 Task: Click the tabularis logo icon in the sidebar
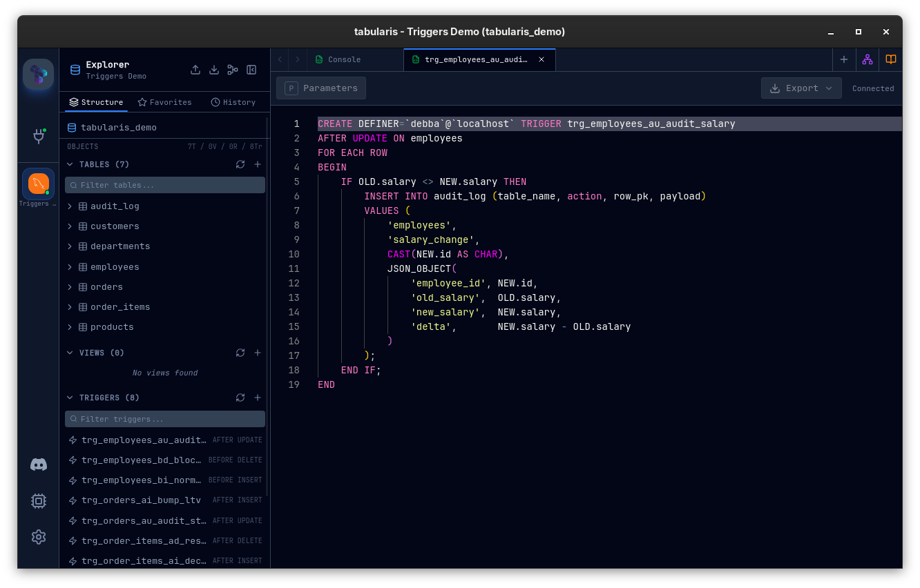click(x=38, y=75)
